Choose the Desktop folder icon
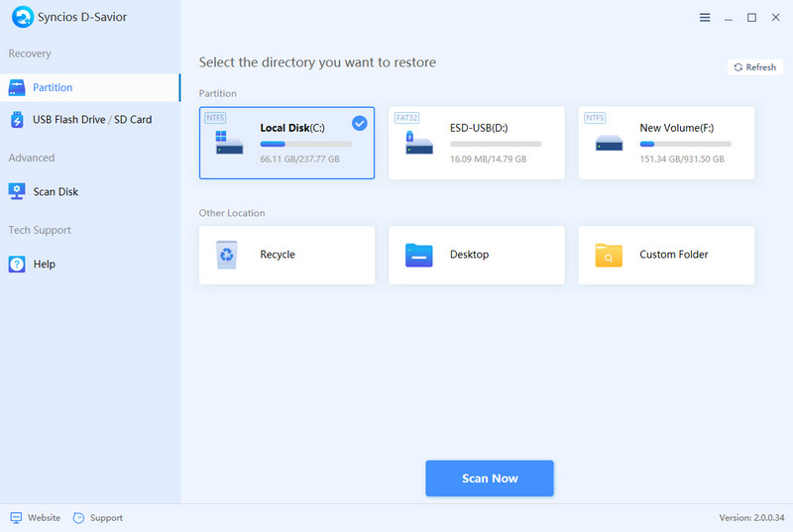Image resolution: width=793 pixels, height=532 pixels. 418,255
